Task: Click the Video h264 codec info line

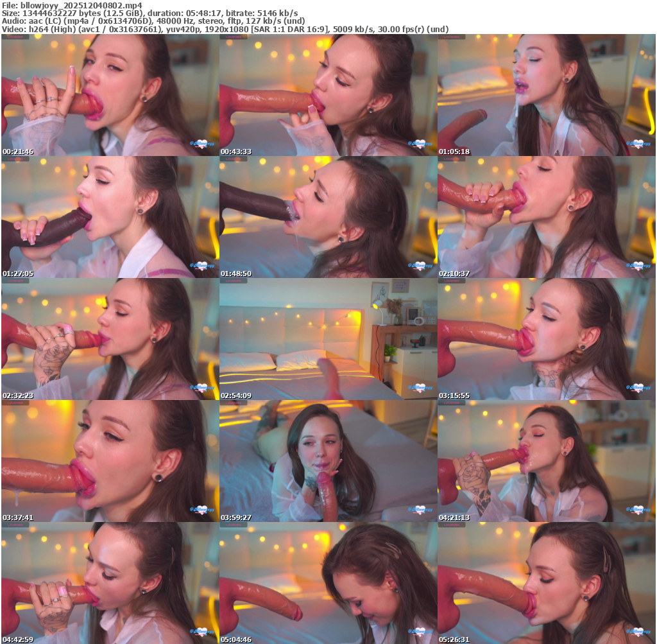Action: (225, 30)
